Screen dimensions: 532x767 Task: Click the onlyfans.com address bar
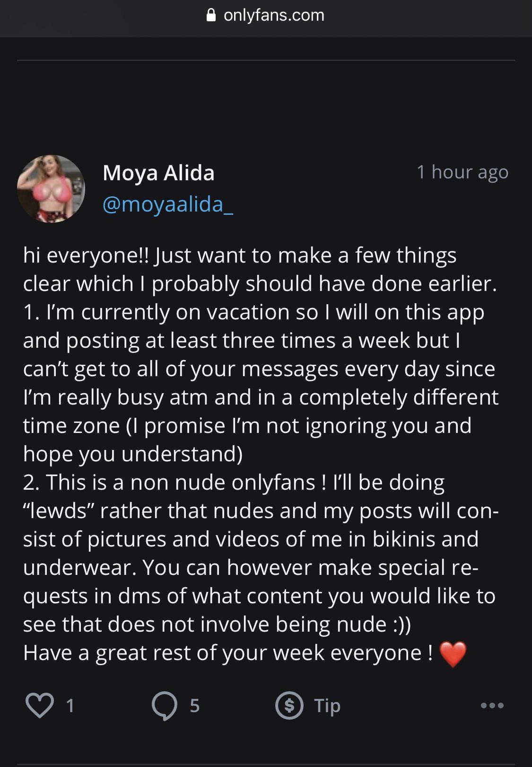(273, 15)
